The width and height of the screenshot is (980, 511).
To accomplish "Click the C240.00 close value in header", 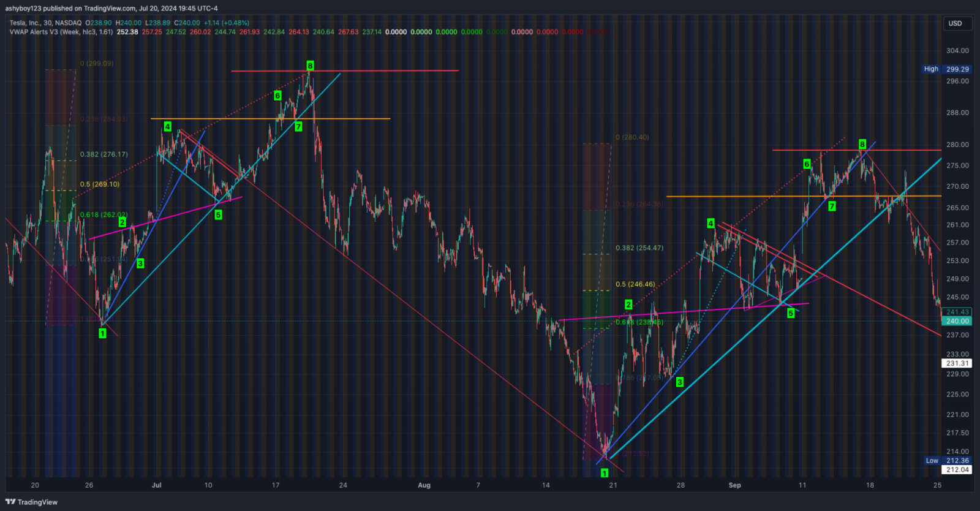I will coord(187,23).
